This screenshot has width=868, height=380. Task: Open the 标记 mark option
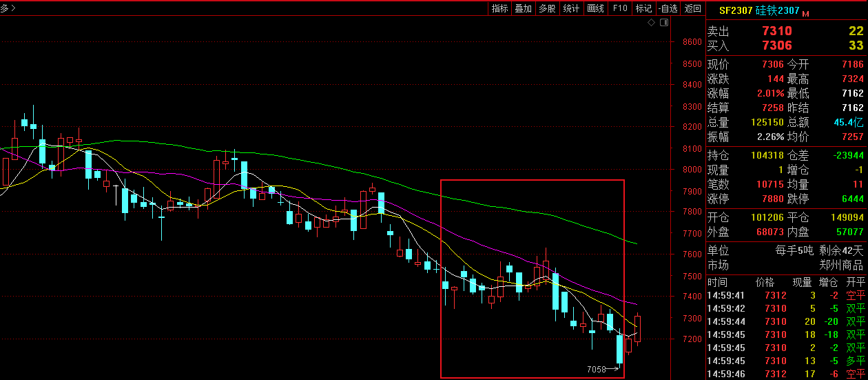[x=643, y=8]
